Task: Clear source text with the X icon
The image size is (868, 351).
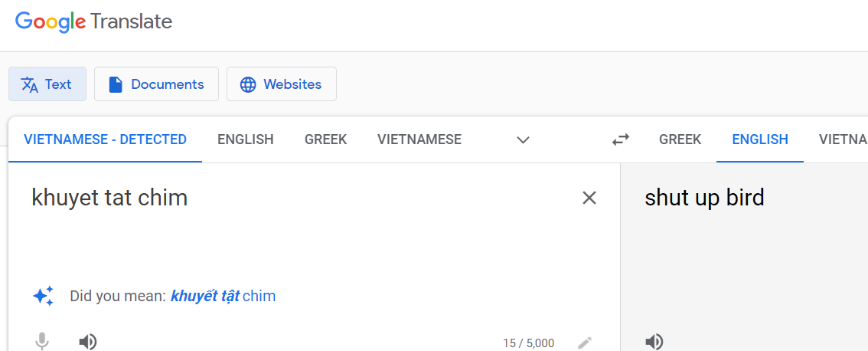Action: pos(589,198)
